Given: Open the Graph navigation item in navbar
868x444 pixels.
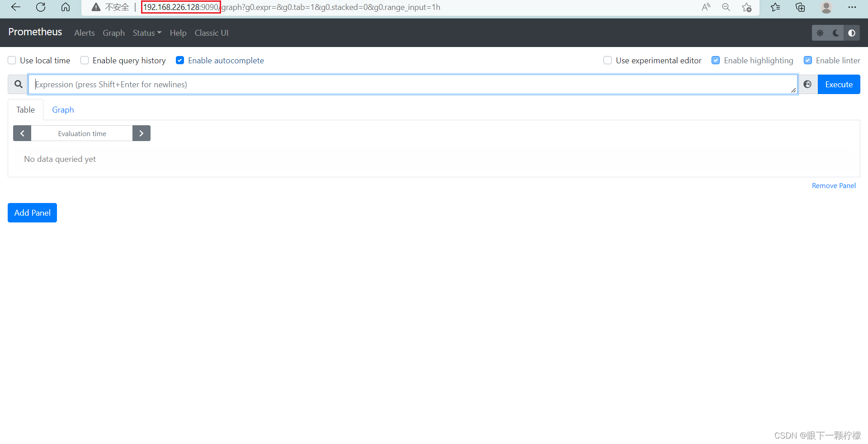Looking at the screenshot, I should [113, 33].
